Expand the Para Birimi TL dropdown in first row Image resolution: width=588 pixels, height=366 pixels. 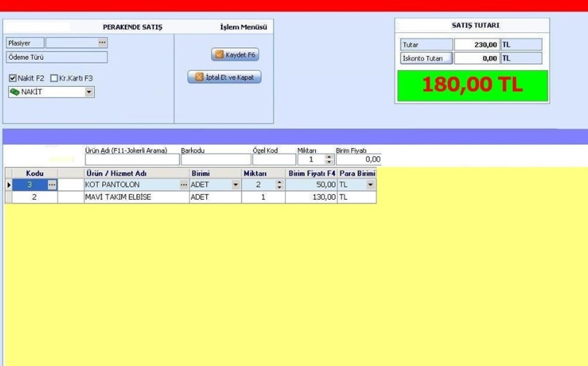click(370, 185)
